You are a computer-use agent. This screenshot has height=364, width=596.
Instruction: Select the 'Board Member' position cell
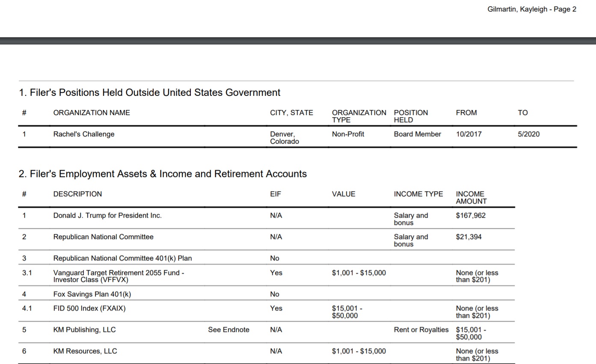tap(417, 134)
